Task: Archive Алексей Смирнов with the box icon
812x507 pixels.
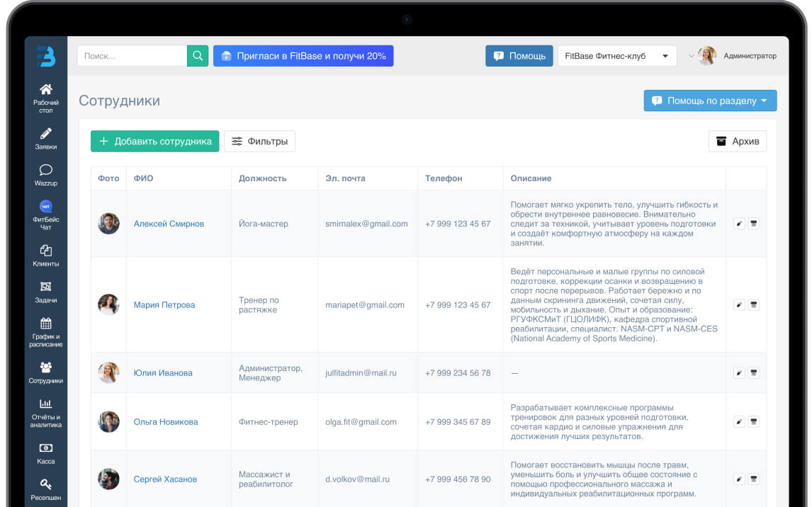Action: (753, 224)
